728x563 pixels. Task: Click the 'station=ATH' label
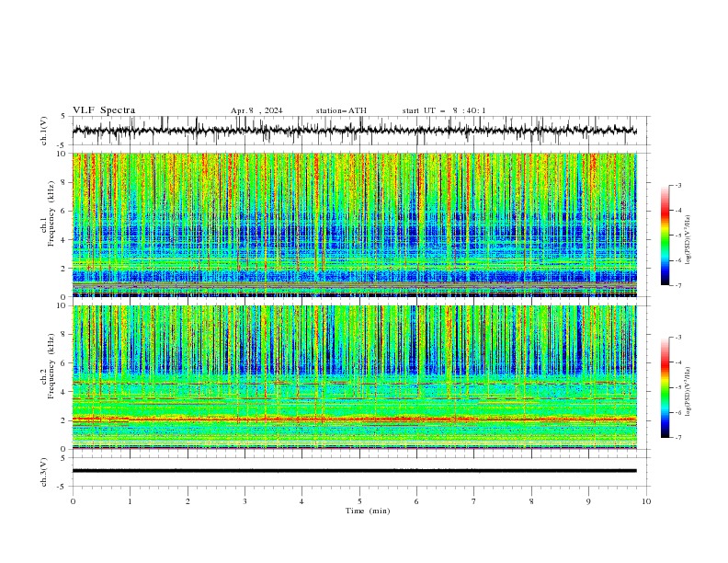coord(341,110)
